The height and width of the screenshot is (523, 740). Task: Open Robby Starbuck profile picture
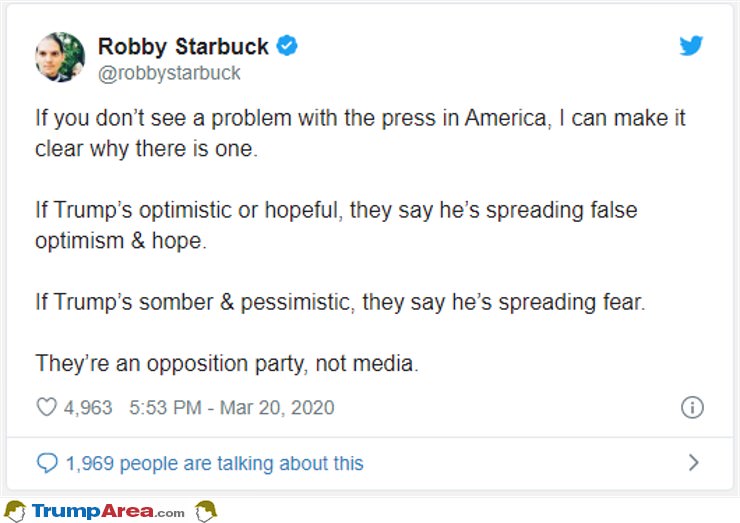[60, 57]
